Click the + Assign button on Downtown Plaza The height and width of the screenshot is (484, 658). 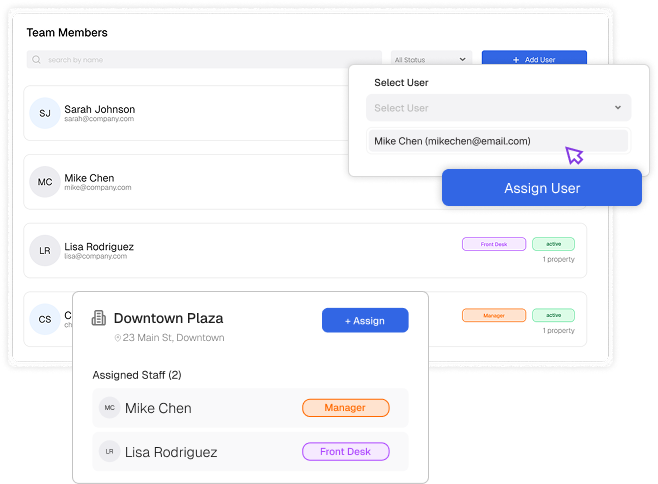[x=365, y=320]
